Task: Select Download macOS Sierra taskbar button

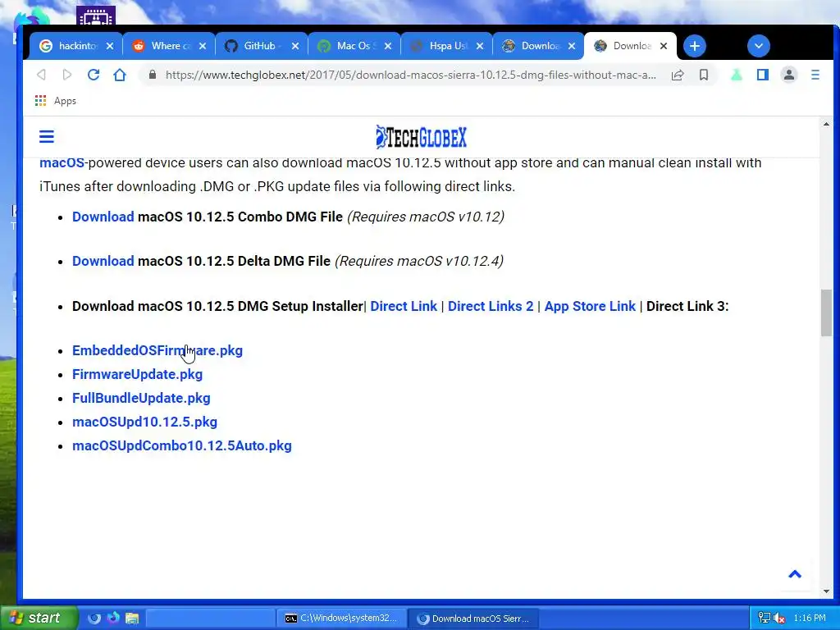Action: click(x=472, y=619)
